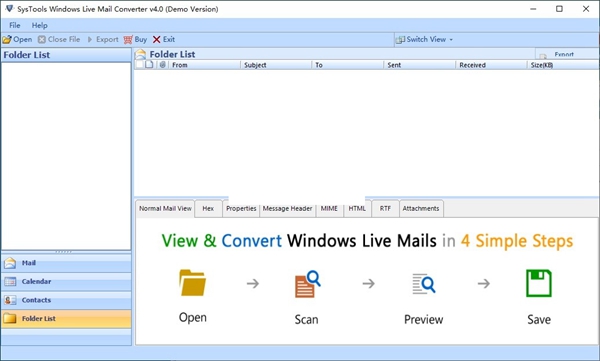Close the SysTools window

586,9
